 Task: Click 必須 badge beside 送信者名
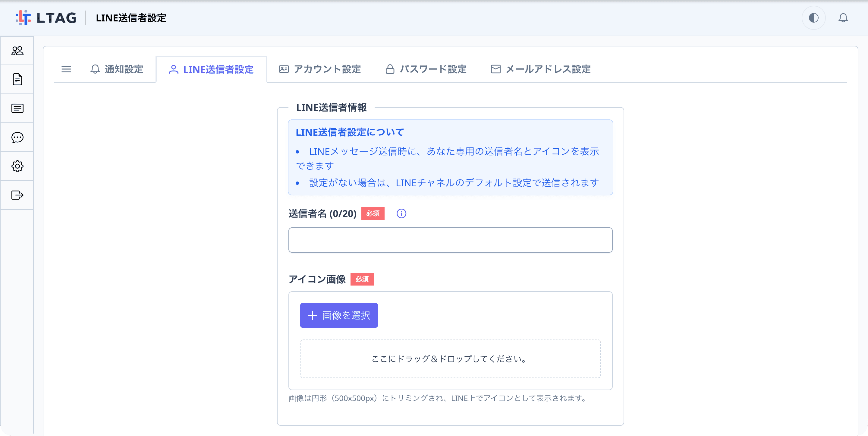(x=373, y=213)
